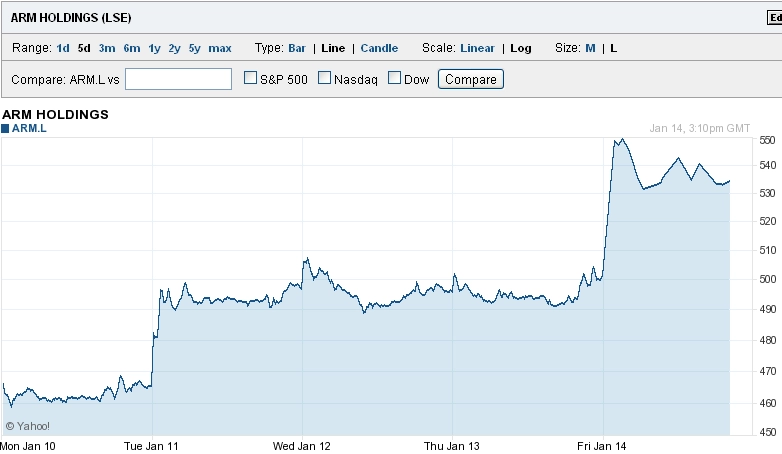Click the 550 price axis value

click(767, 140)
